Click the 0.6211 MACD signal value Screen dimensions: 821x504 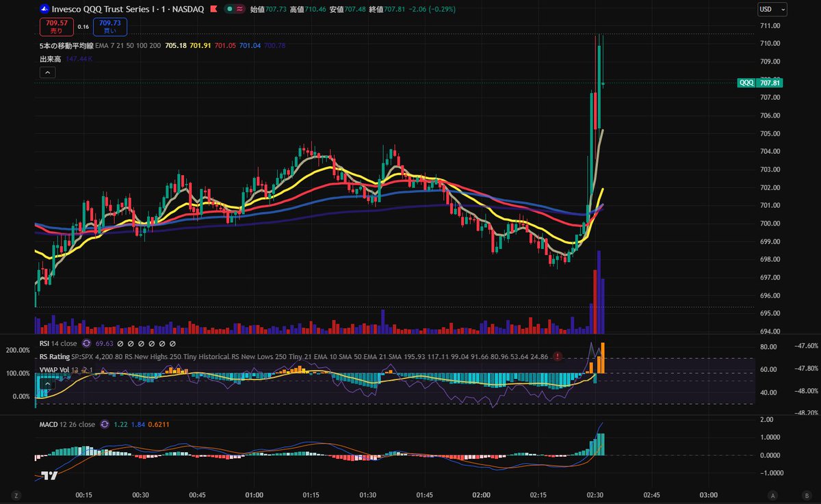click(159, 424)
